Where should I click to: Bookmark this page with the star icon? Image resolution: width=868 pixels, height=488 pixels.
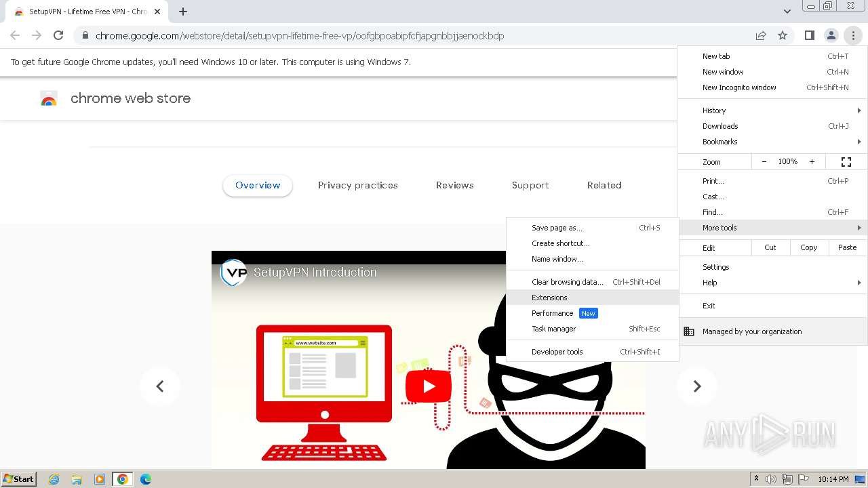(783, 35)
